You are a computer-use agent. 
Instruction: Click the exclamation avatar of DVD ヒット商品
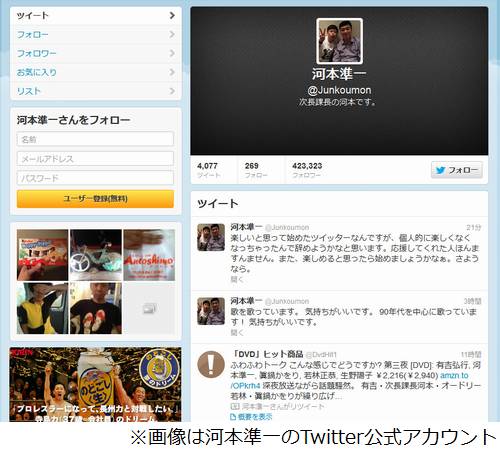211,364
